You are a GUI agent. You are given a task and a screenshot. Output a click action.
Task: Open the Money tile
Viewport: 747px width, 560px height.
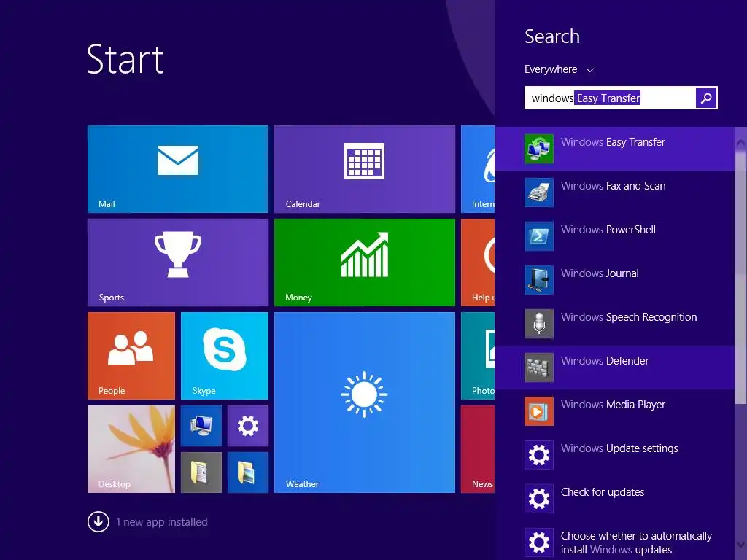[x=365, y=262]
